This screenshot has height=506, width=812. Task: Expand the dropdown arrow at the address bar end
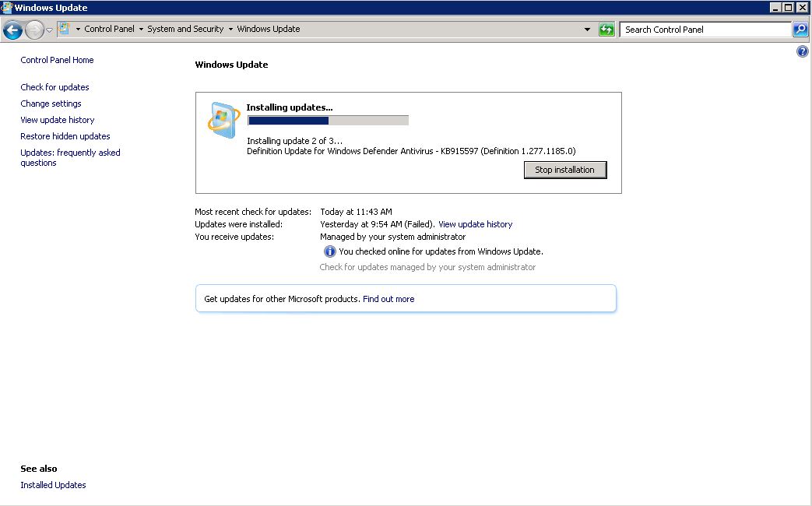[588, 29]
